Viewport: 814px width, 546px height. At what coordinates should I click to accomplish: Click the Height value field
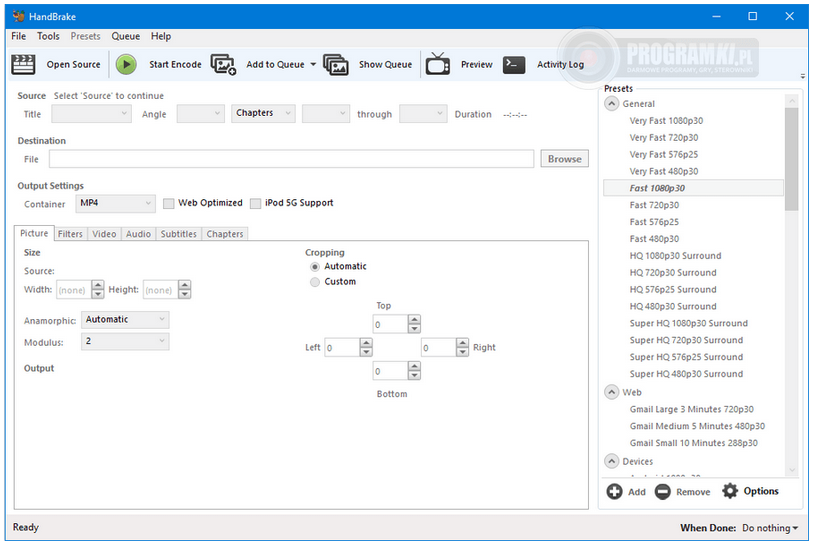[160, 290]
